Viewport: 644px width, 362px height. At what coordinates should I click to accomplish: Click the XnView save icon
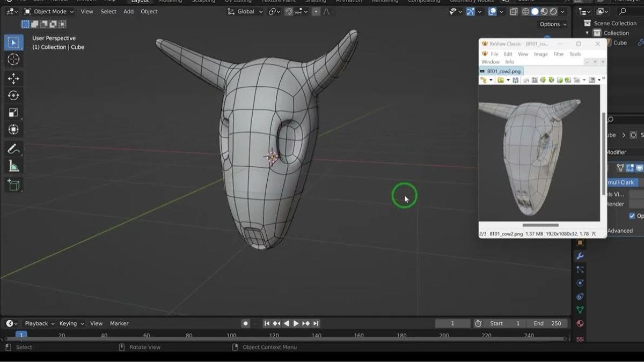coord(516,80)
